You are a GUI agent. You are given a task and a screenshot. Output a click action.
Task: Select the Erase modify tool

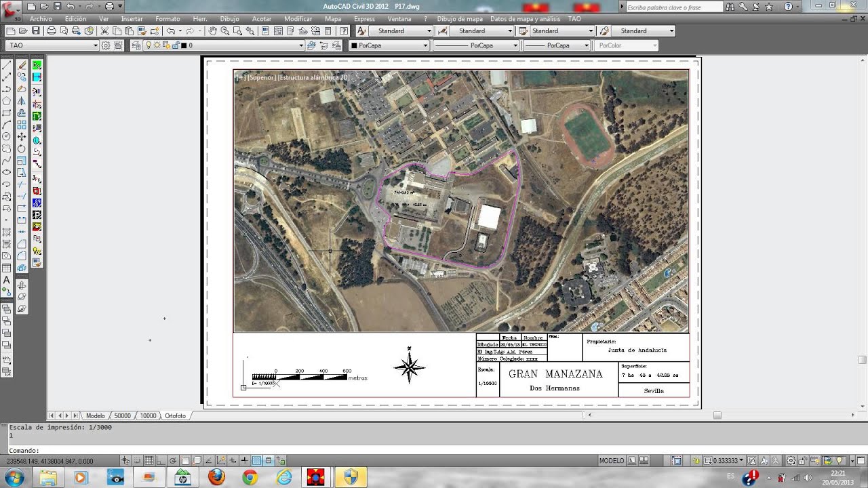click(22, 65)
